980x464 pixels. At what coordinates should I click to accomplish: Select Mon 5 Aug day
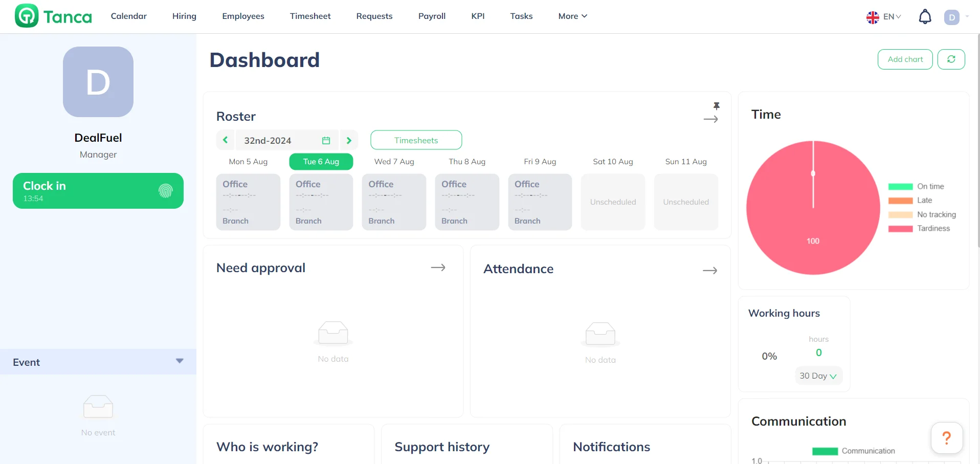[248, 162]
